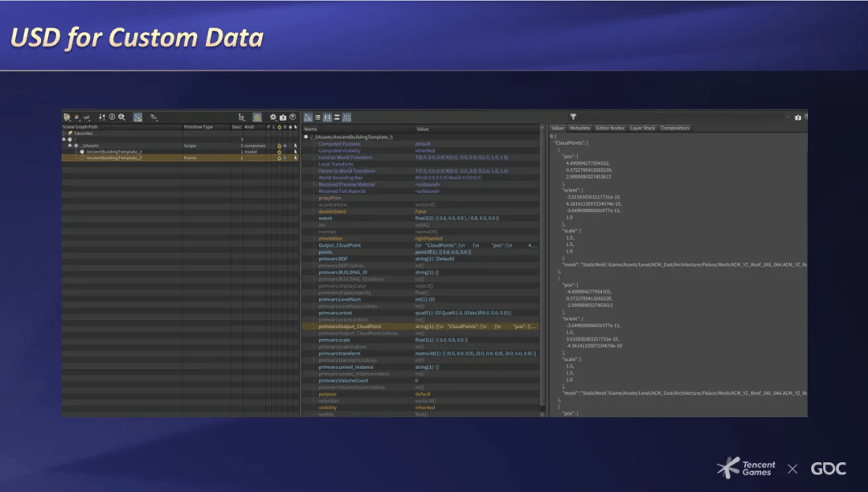868x492 pixels.
Task: Collapse the root slash node in scene graph
Action: pos(64,139)
